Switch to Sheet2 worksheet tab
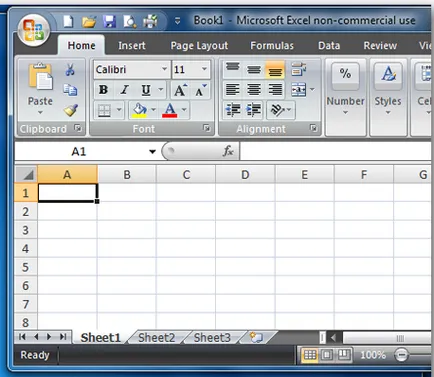The height and width of the screenshot is (377, 434). [156, 338]
